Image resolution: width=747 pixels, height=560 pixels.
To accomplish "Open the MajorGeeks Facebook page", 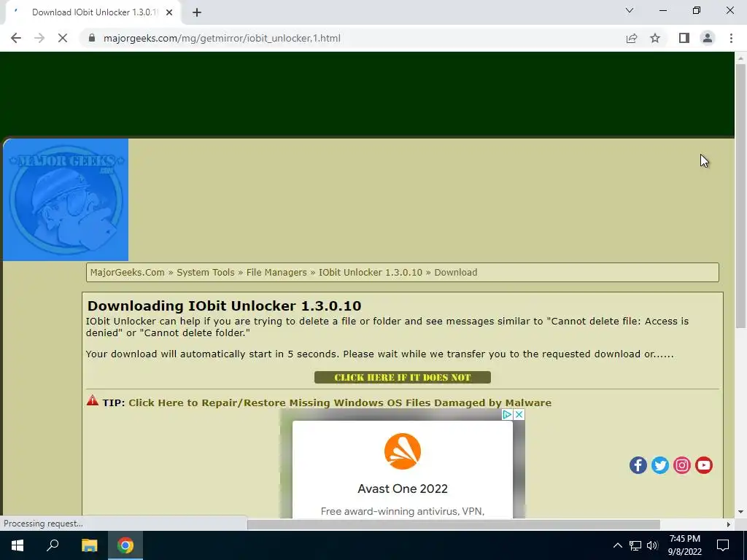I will click(x=638, y=465).
